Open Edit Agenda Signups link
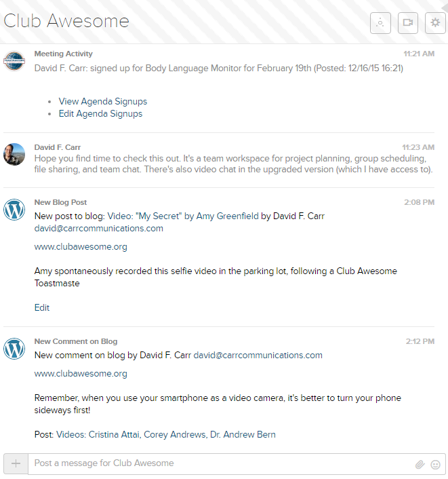This screenshot has height=479, width=448. pyautogui.click(x=100, y=113)
